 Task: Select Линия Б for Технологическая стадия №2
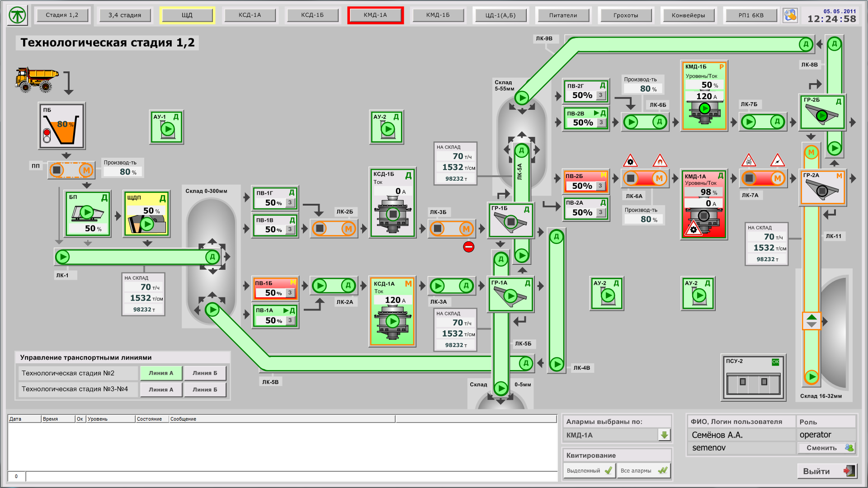(205, 373)
